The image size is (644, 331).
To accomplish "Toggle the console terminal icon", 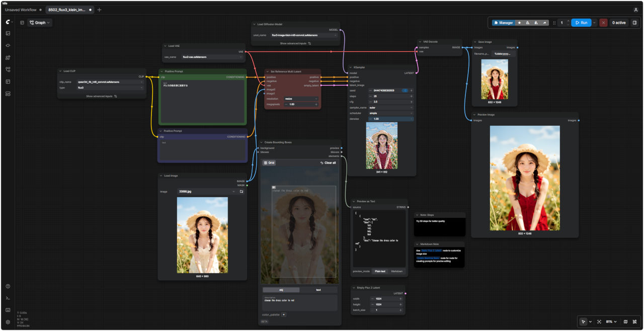I will point(8,298).
